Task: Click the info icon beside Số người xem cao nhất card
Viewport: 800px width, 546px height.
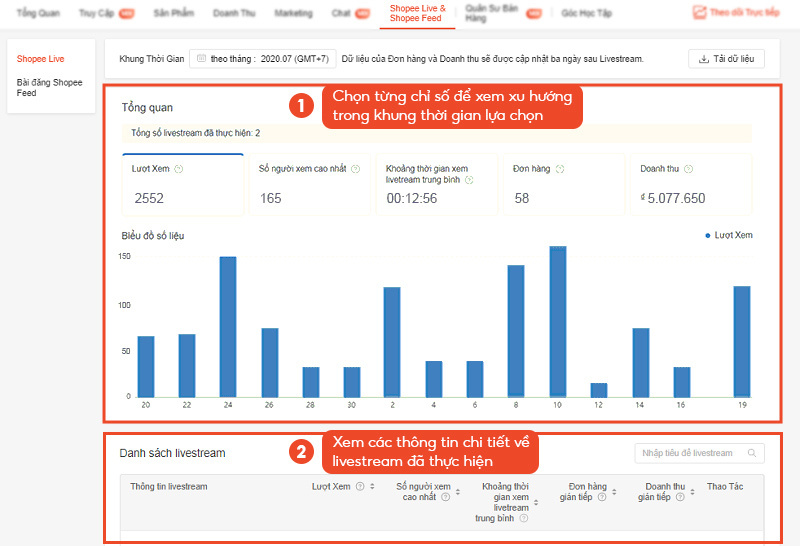Action: pyautogui.click(x=355, y=169)
